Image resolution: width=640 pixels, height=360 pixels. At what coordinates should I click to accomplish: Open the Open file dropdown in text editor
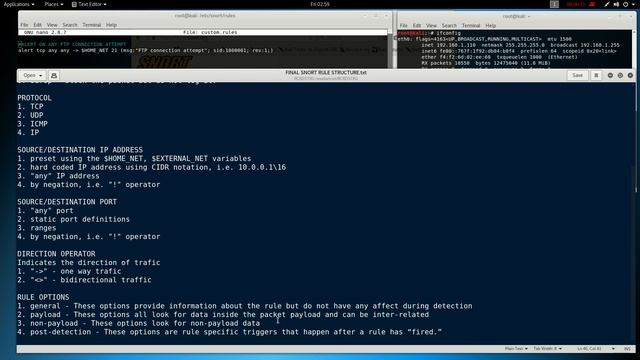(x=32, y=75)
